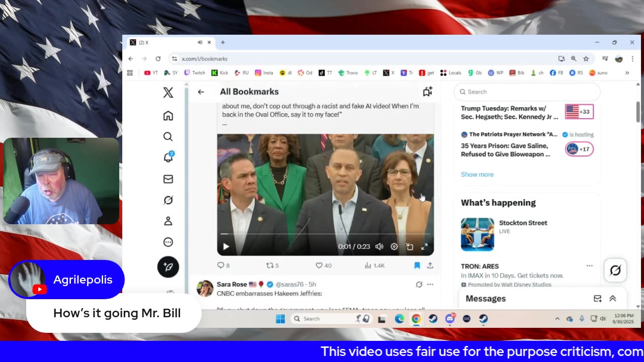Bookmark this page with the star
Image resolution: width=644 pixels, height=362 pixels.
point(586,59)
